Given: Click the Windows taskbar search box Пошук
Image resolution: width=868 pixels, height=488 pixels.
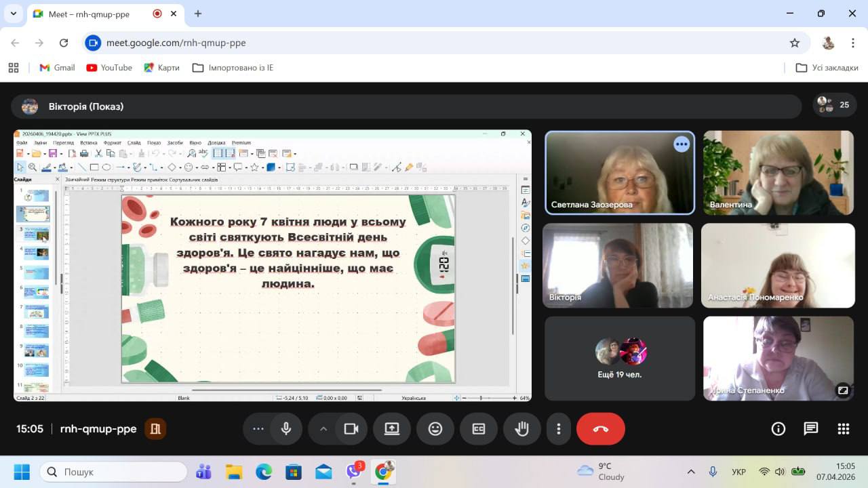Looking at the screenshot, I should [113, 472].
